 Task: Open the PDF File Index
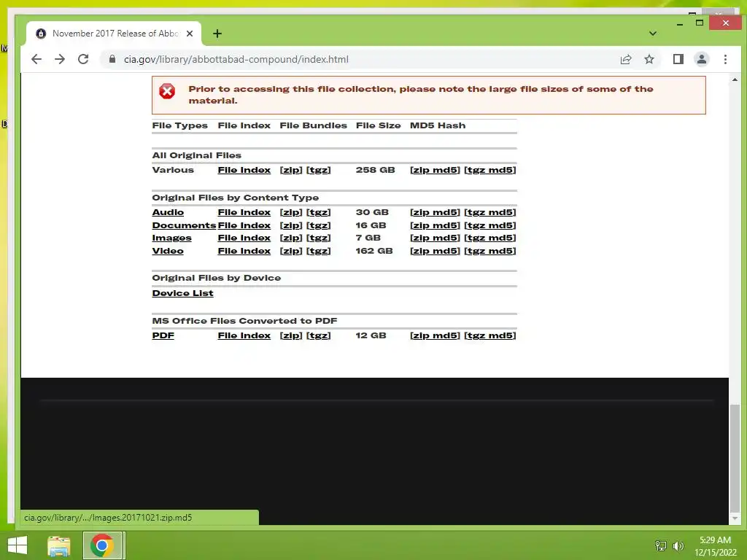244,335
